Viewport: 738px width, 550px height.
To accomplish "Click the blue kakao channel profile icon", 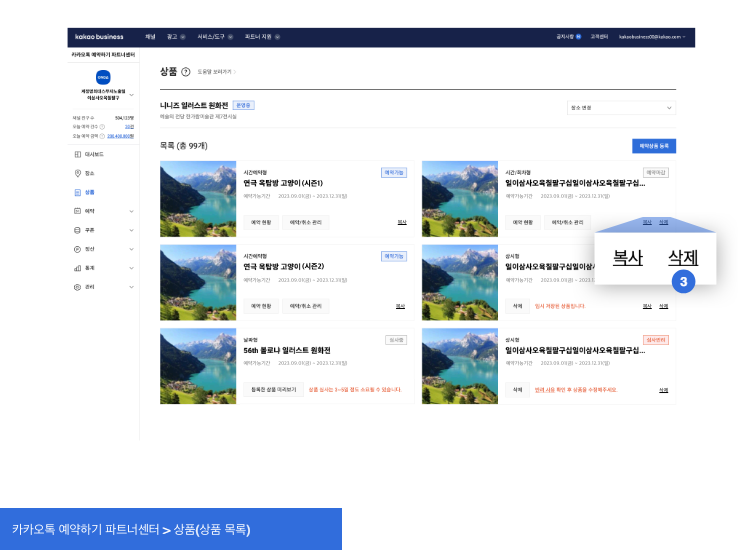I will pyautogui.click(x=102, y=77).
